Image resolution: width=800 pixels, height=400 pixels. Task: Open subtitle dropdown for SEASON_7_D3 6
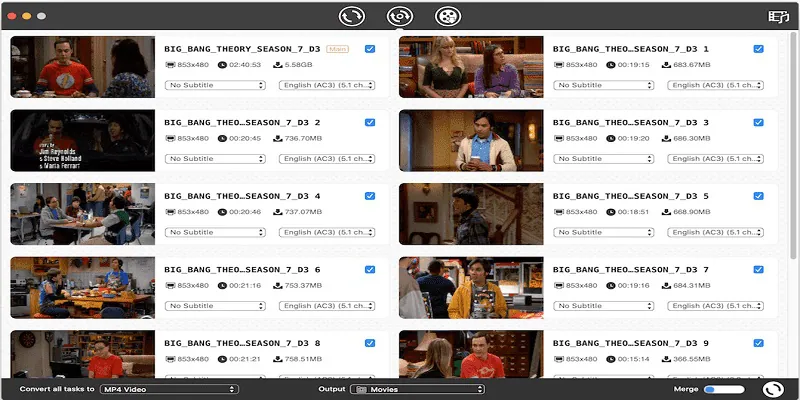pyautogui.click(x=215, y=306)
